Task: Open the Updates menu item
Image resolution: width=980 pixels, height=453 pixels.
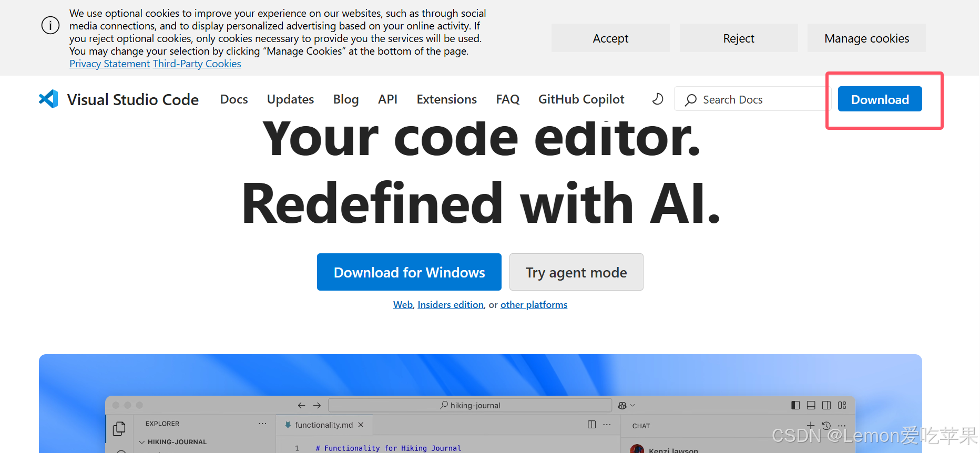Action: click(x=290, y=99)
